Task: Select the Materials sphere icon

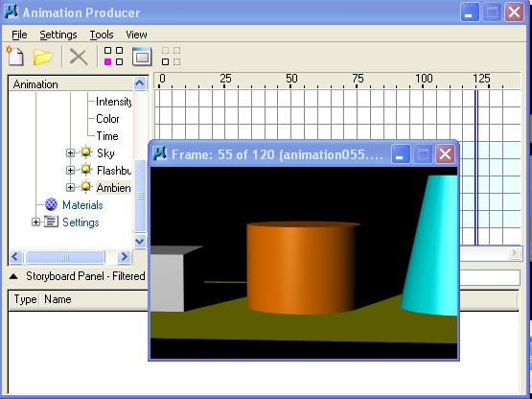Action: (x=51, y=204)
